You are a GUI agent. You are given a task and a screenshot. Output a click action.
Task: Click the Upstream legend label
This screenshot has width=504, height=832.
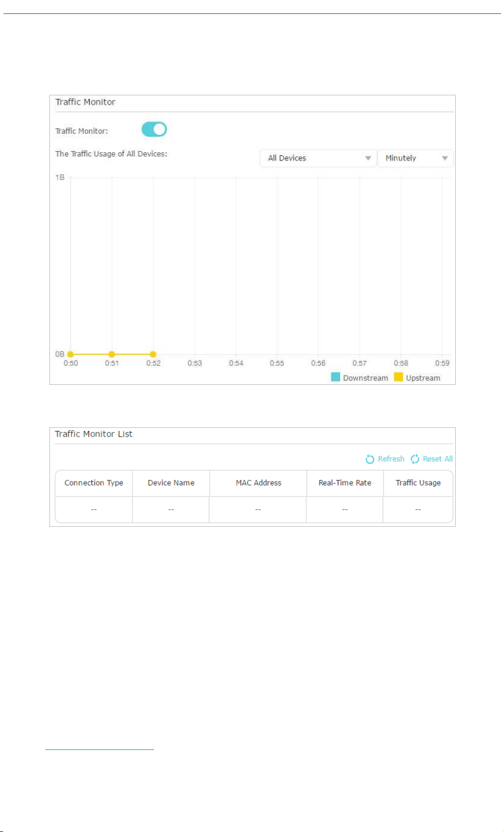pos(423,378)
